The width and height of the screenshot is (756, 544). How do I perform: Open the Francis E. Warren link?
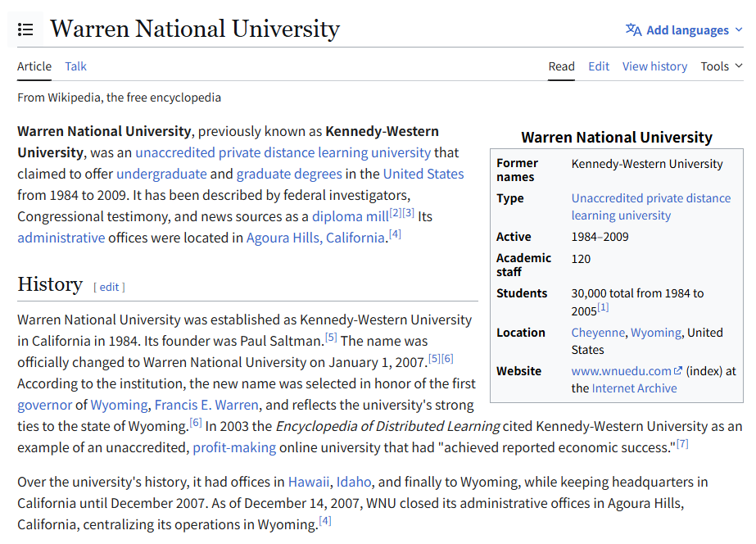[x=206, y=405]
